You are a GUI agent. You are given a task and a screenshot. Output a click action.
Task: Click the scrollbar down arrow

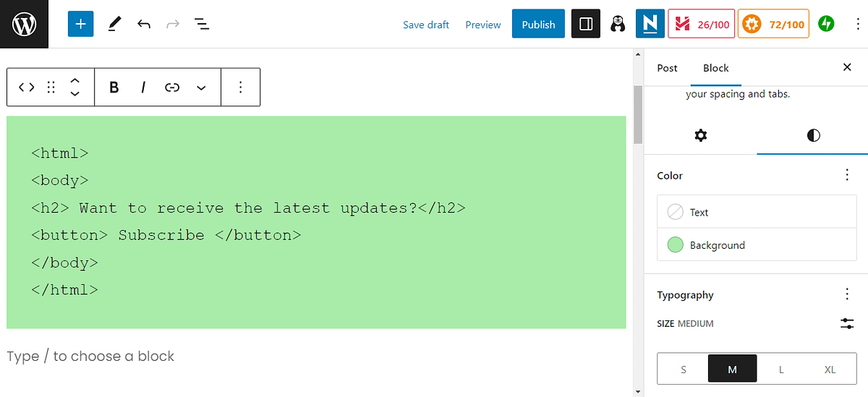coord(637,391)
